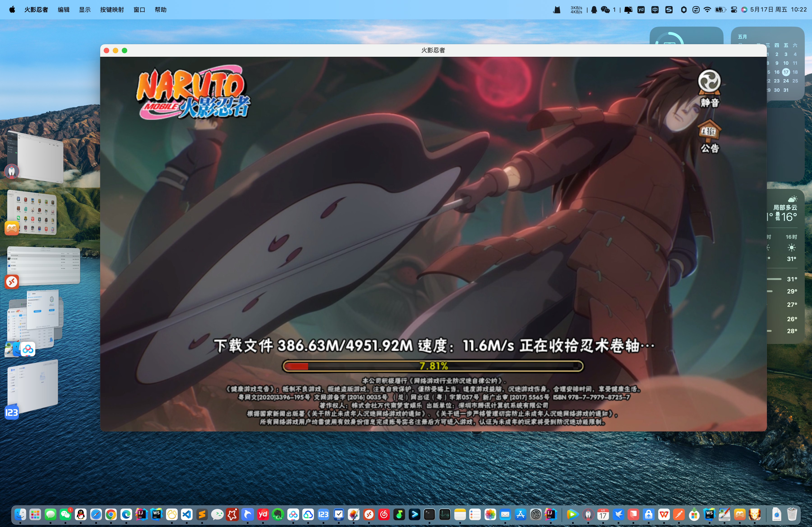
Task: Click the download progress bar at 7.81%
Action: click(433, 366)
